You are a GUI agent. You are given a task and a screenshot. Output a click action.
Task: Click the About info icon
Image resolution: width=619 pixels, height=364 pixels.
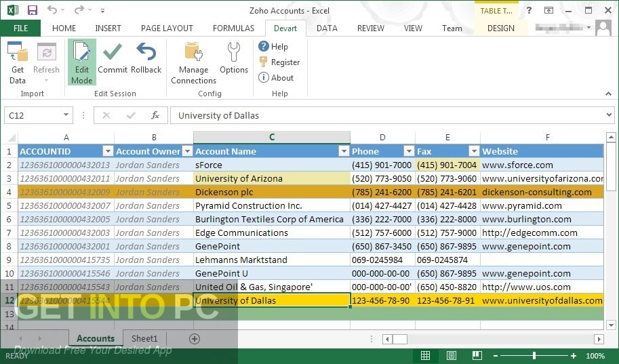pos(263,77)
